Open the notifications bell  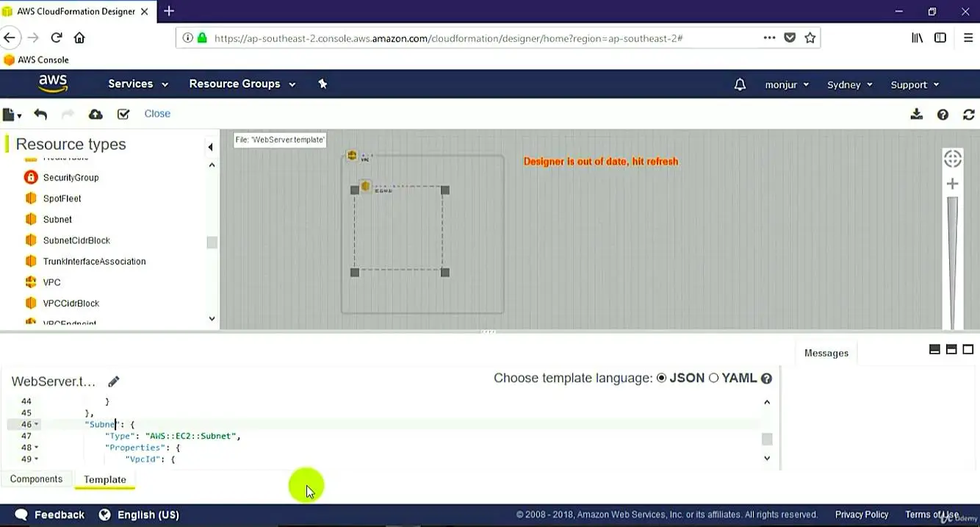[740, 85]
